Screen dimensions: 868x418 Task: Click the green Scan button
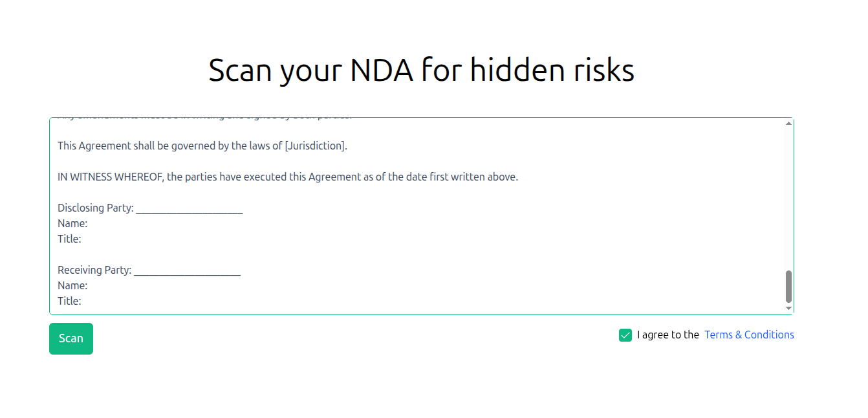[71, 338]
